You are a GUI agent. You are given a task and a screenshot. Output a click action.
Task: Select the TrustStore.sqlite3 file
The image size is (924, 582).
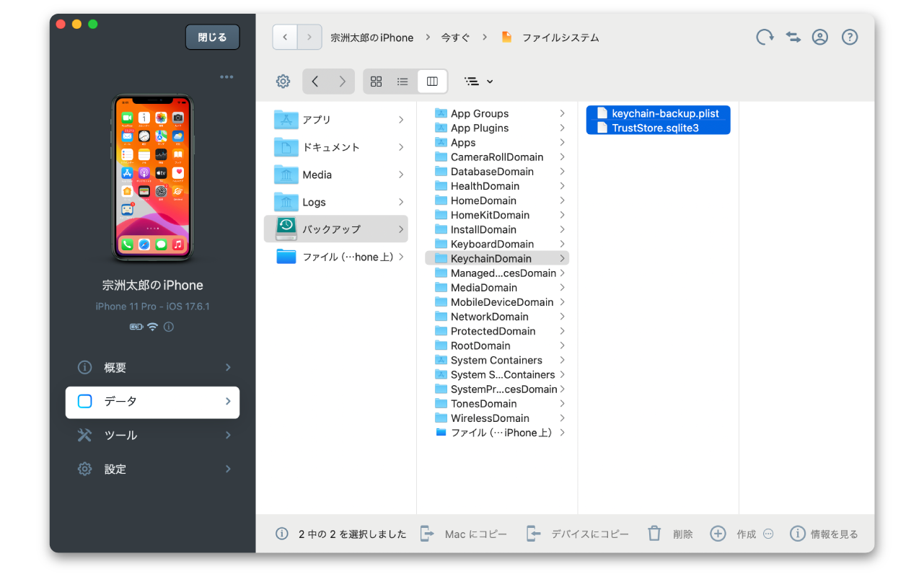tap(655, 128)
